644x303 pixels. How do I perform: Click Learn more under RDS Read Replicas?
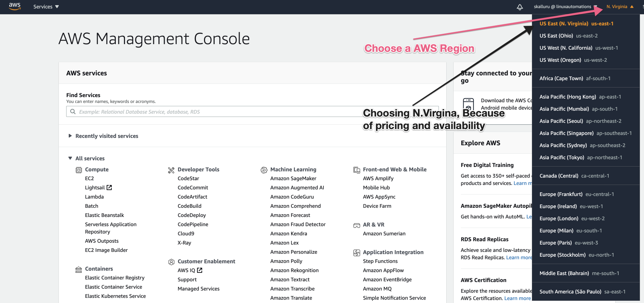519,257
